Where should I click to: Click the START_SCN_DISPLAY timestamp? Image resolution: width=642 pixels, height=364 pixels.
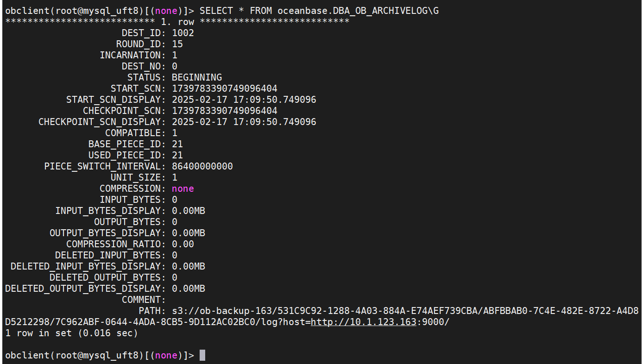pos(244,100)
